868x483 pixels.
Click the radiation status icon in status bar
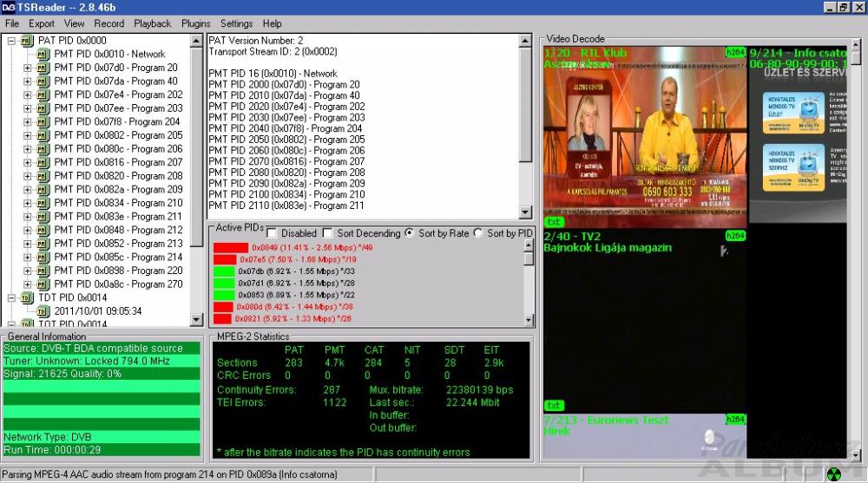[x=833, y=474]
